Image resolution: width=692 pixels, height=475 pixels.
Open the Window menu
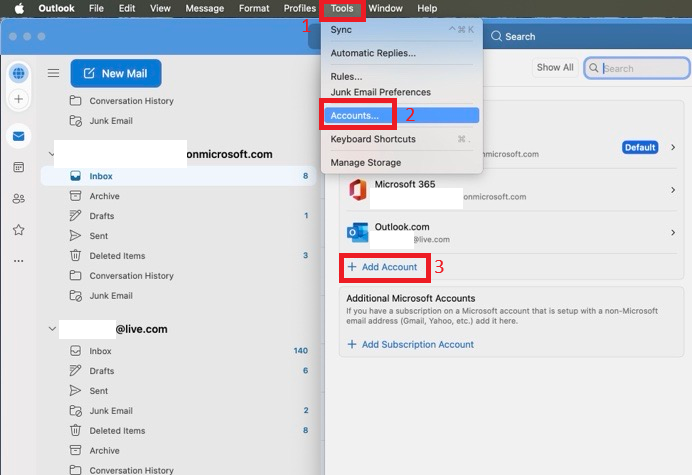[385, 8]
